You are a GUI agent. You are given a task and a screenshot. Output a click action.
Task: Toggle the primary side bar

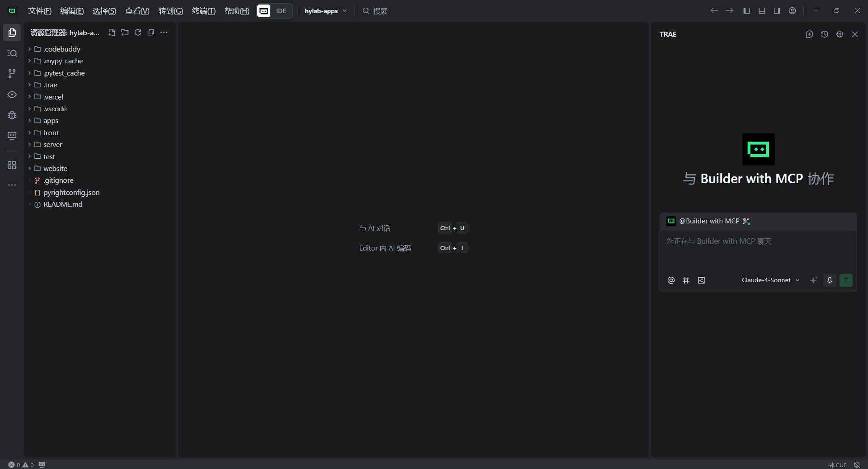click(x=746, y=11)
